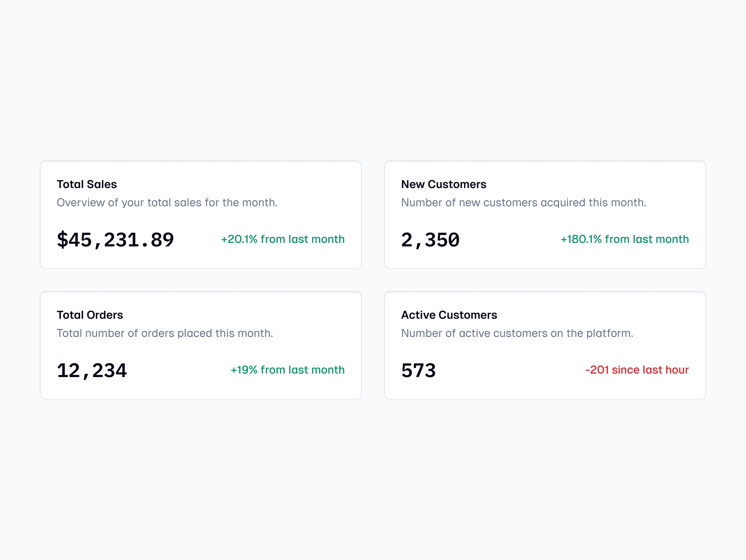
Task: Click the word Orders in the Total Orders heading
Action: (x=105, y=315)
